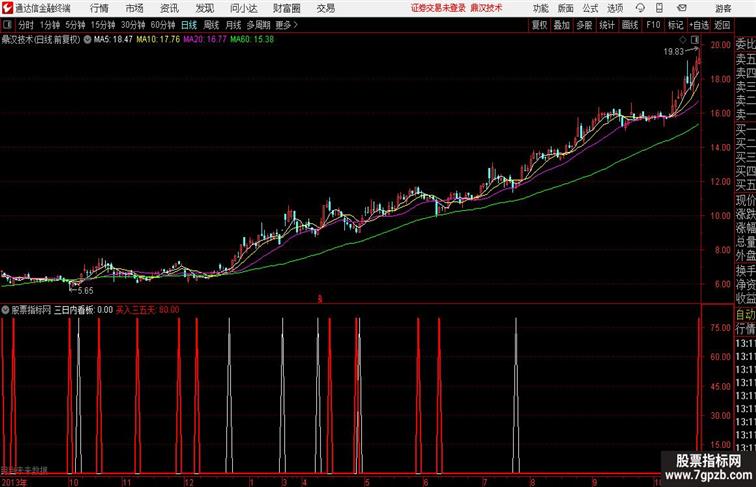Open the mobile phone icon
Image resolution: width=756 pixels, height=487 pixels.
[x=659, y=8]
